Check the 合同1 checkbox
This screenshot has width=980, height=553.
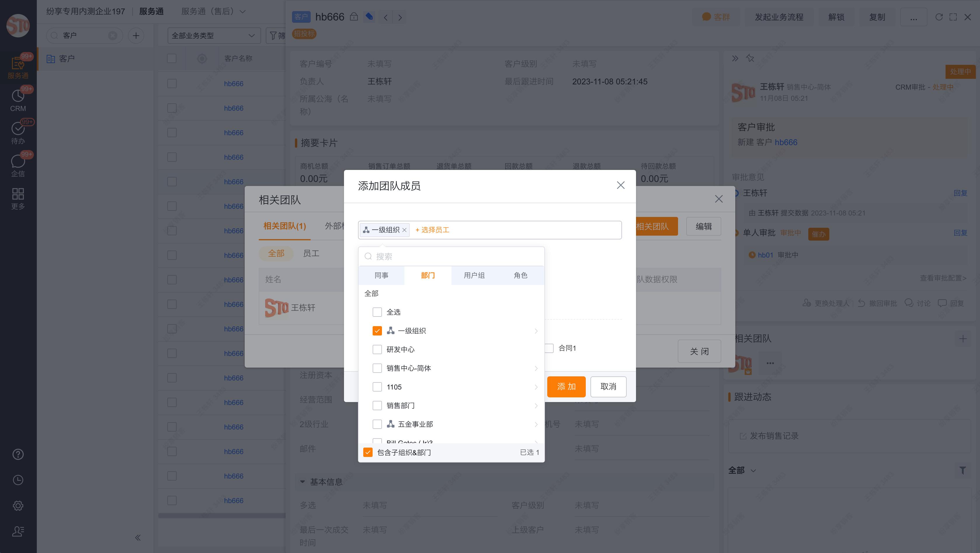[x=549, y=348]
